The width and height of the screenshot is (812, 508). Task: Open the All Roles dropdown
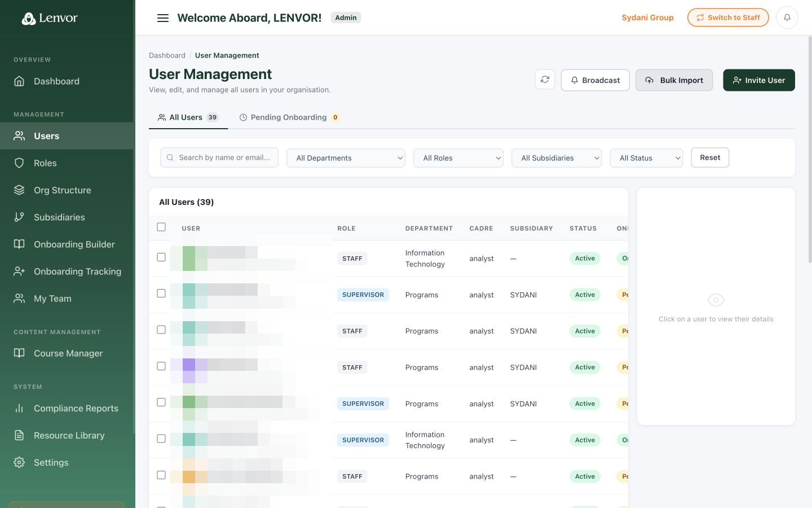(458, 158)
